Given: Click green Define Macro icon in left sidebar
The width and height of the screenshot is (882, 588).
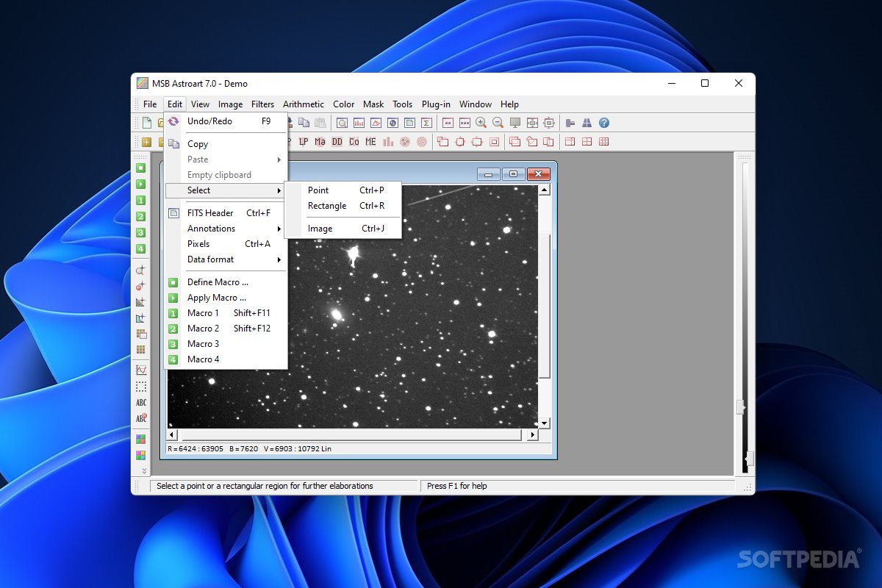Looking at the screenshot, I should pos(140,168).
